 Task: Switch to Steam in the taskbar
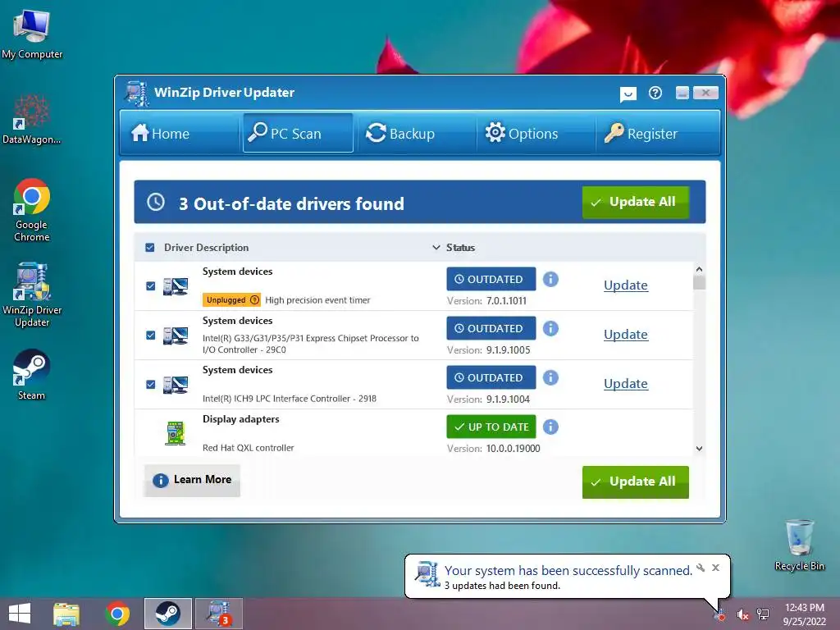point(168,614)
